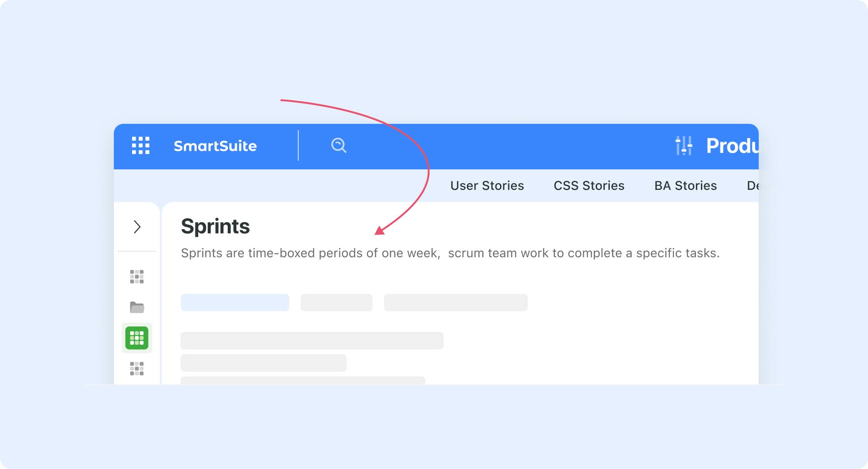Open the SmartSuite apps grid menu
868x469 pixels.
pos(141,146)
